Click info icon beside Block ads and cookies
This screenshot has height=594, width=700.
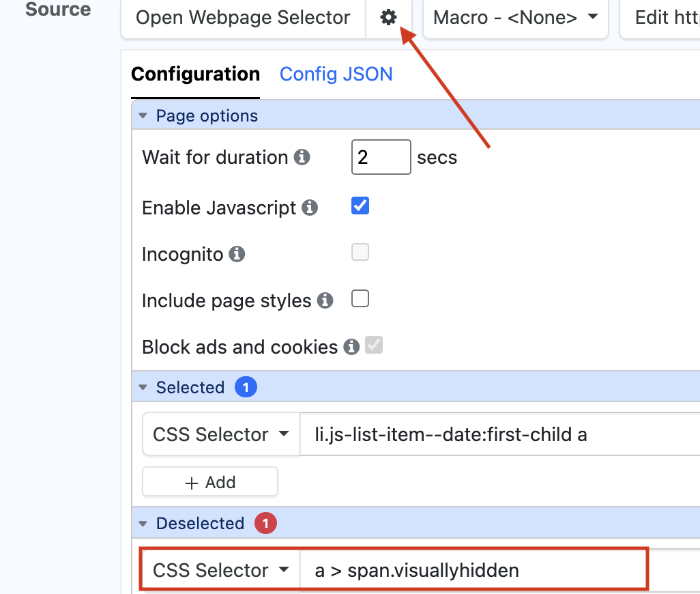coord(351,347)
